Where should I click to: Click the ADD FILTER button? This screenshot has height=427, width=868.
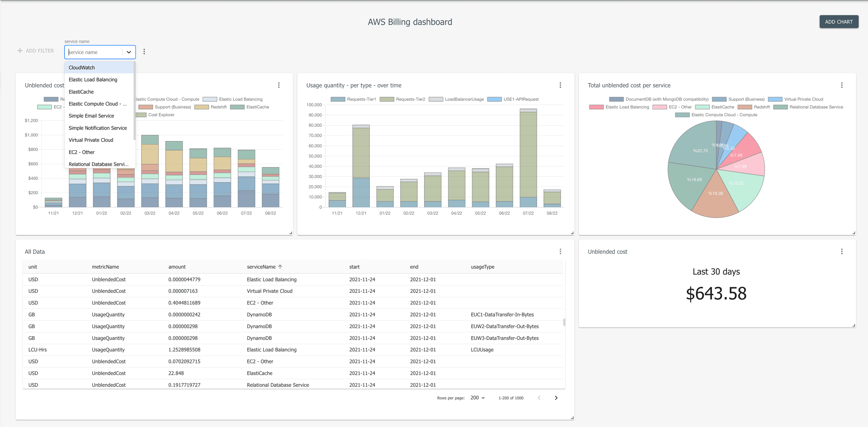pos(35,51)
